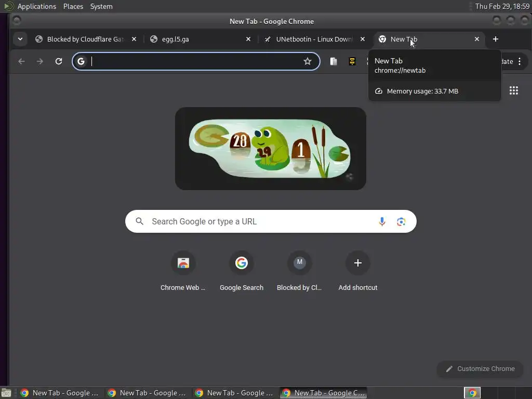Click the magnifier icon in the search box

click(139, 221)
